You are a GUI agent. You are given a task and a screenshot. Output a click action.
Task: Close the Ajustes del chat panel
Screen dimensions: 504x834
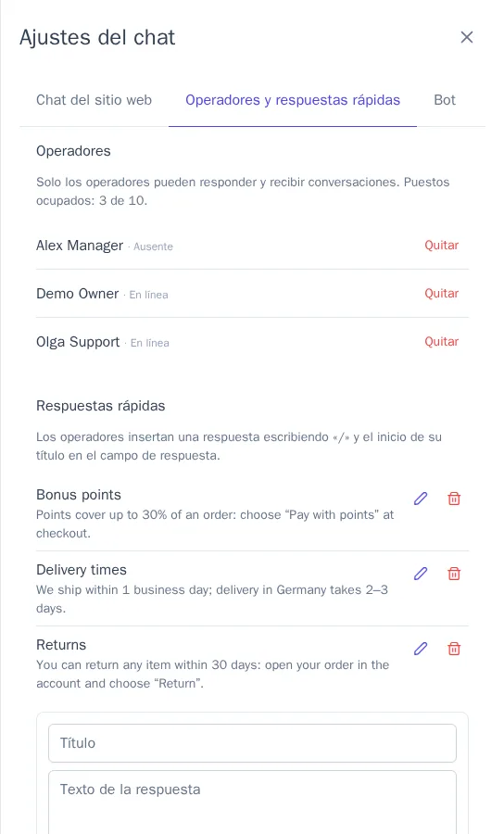click(x=467, y=37)
